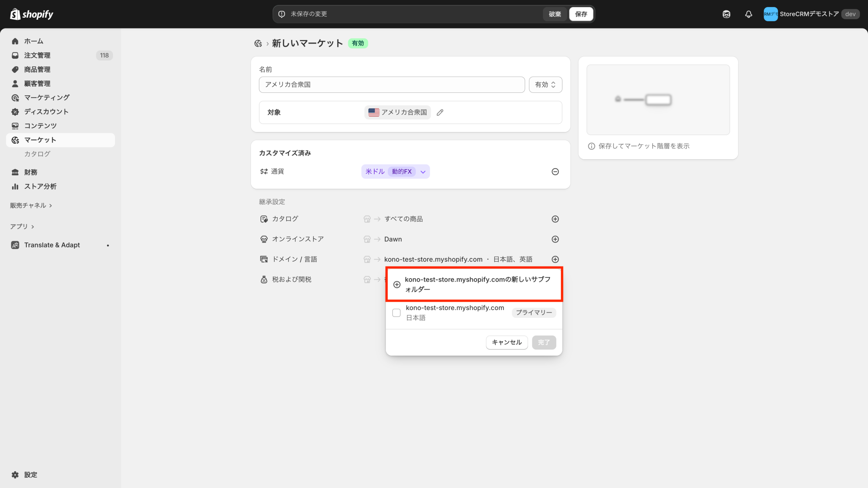Click the 名前 text field containing アメリカ合衆国
This screenshot has width=868, height=488.
coord(392,85)
